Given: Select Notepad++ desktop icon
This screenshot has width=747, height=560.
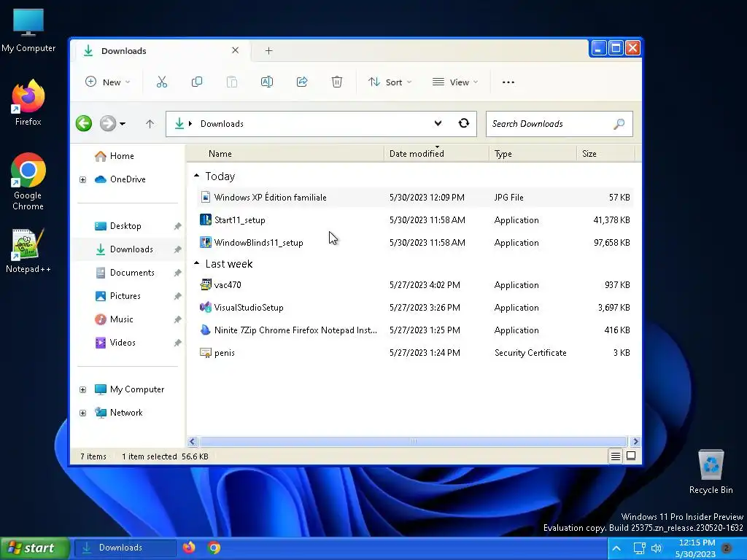Looking at the screenshot, I should 28,251.
